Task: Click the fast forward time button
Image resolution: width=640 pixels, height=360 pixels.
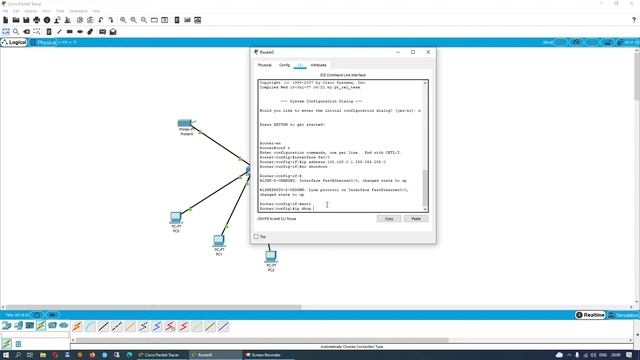Action: point(52,315)
